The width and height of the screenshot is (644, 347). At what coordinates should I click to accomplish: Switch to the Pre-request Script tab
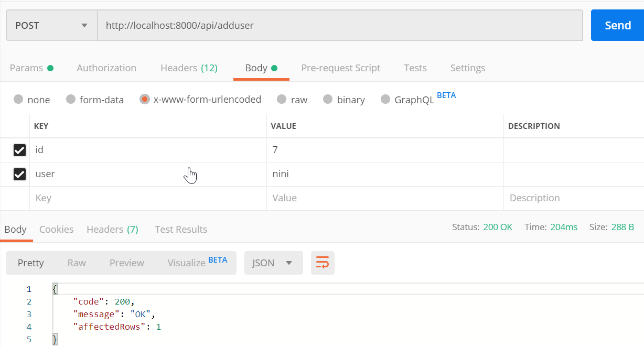340,68
